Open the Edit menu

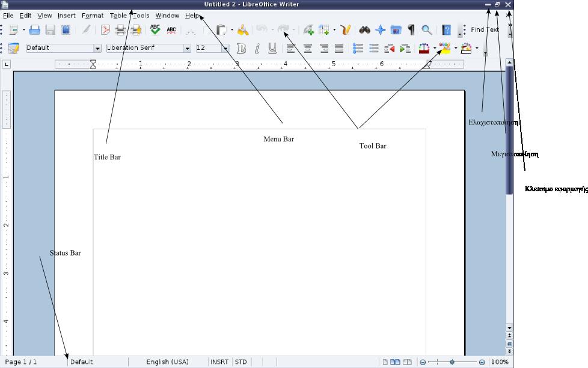(25, 16)
